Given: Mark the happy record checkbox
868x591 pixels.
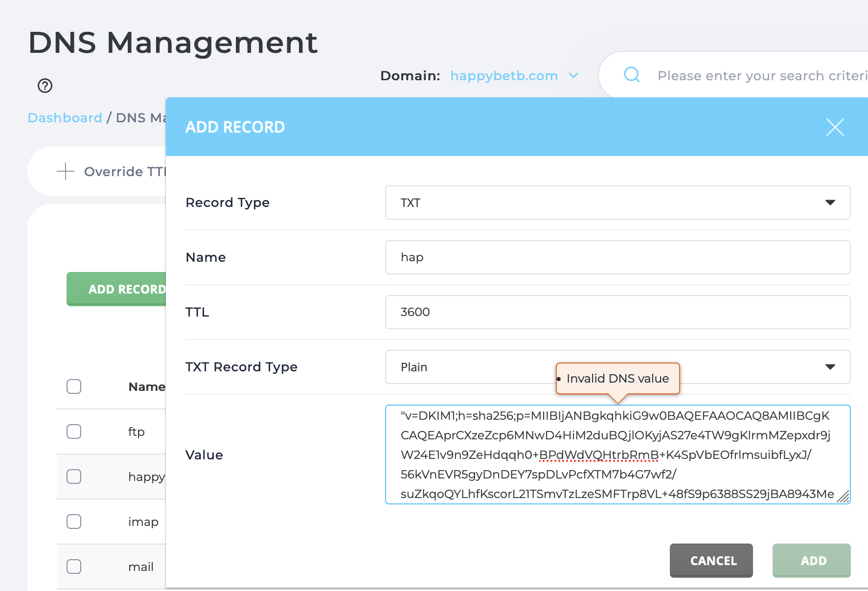Looking at the screenshot, I should tap(74, 477).
